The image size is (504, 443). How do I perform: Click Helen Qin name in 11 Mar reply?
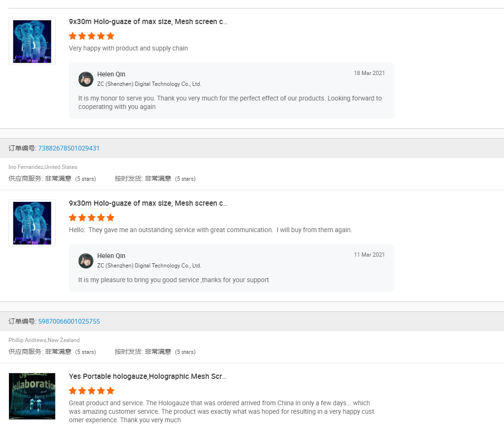tap(111, 256)
